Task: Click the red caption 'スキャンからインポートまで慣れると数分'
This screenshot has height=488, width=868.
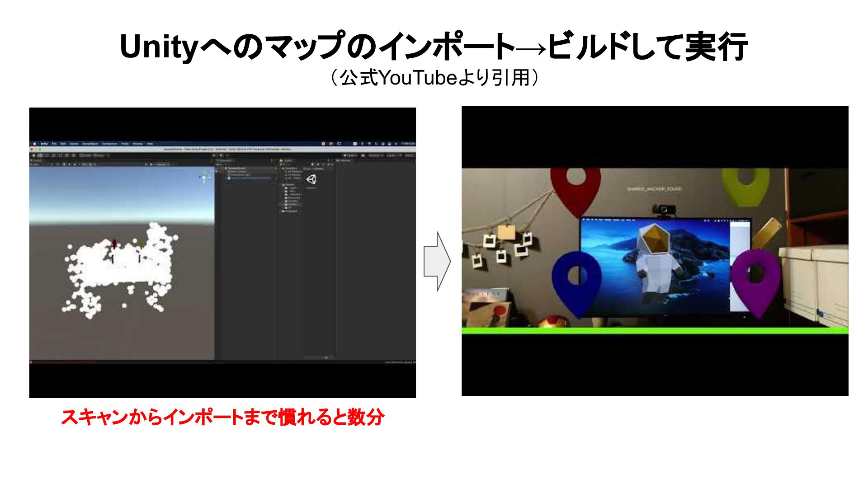Action: [222, 417]
